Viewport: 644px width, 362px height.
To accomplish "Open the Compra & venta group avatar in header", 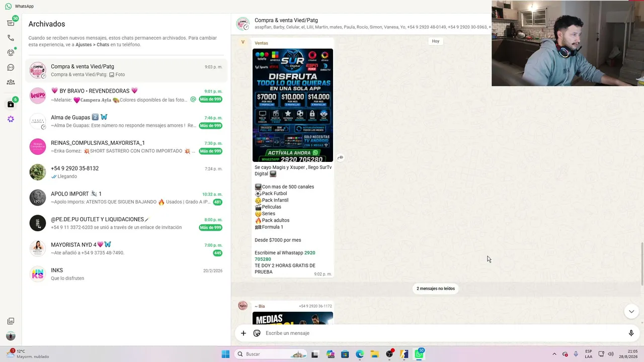I will click(x=243, y=24).
